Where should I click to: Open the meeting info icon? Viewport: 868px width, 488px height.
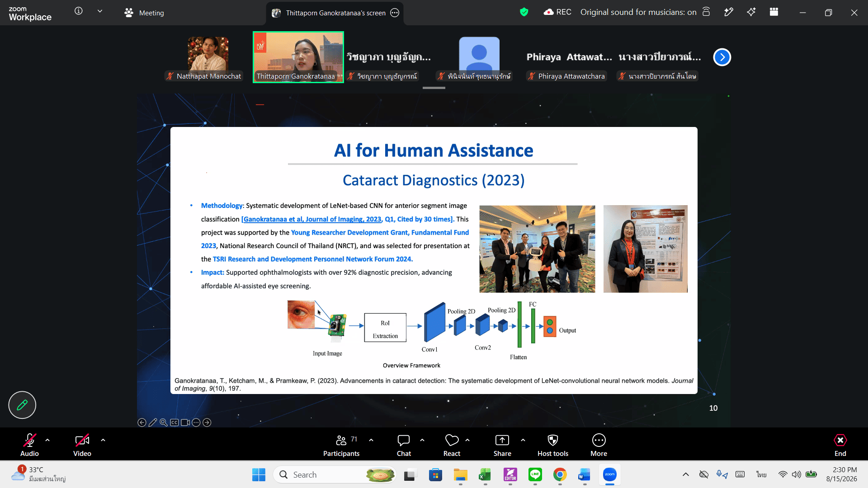pyautogui.click(x=79, y=11)
